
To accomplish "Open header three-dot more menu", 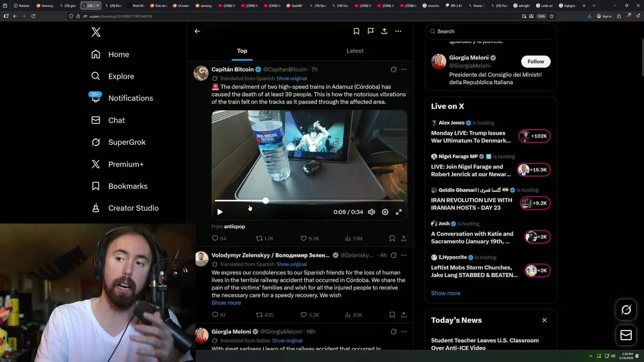I will [398, 31].
